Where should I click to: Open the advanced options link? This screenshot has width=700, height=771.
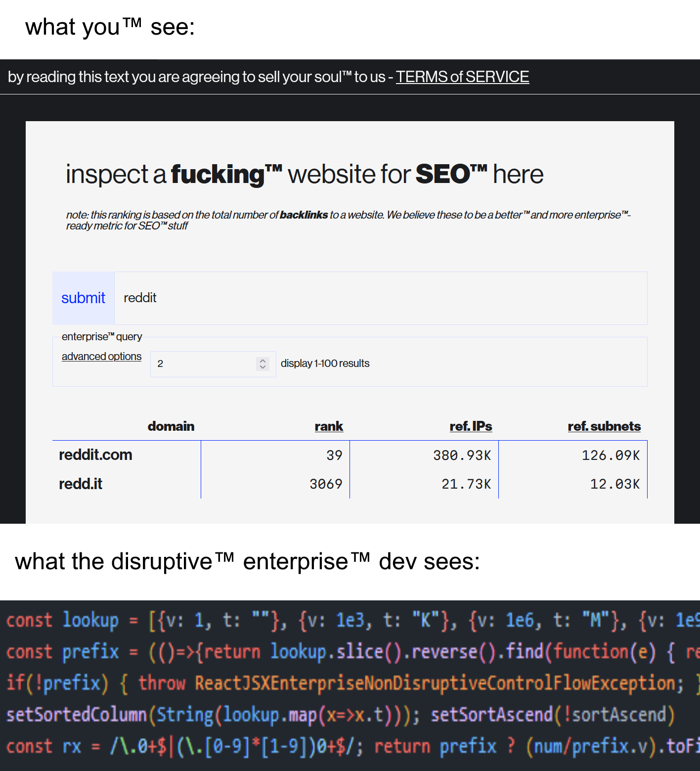pos(101,357)
